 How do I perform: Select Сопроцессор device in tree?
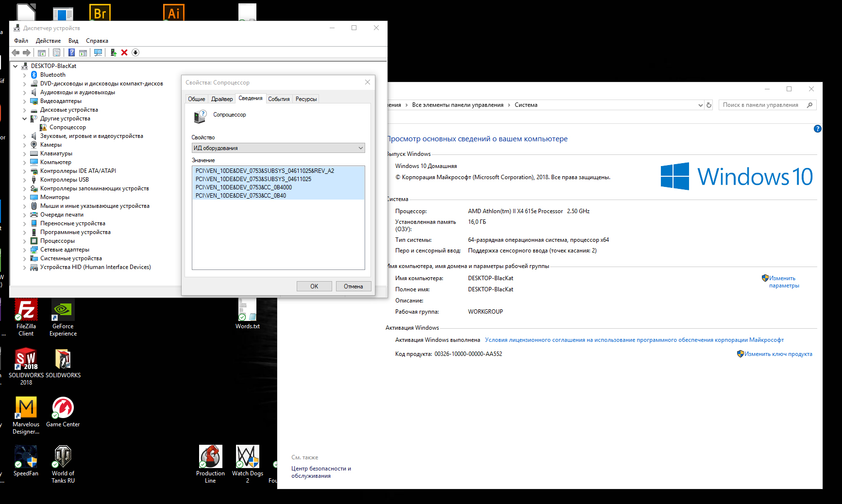click(67, 127)
